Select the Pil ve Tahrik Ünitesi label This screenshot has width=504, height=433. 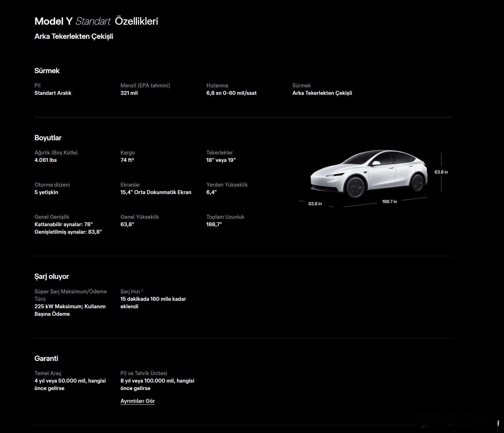[x=144, y=373]
